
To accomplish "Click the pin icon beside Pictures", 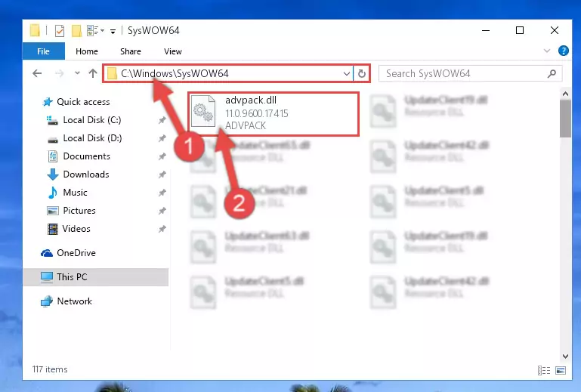I will tap(162, 211).
